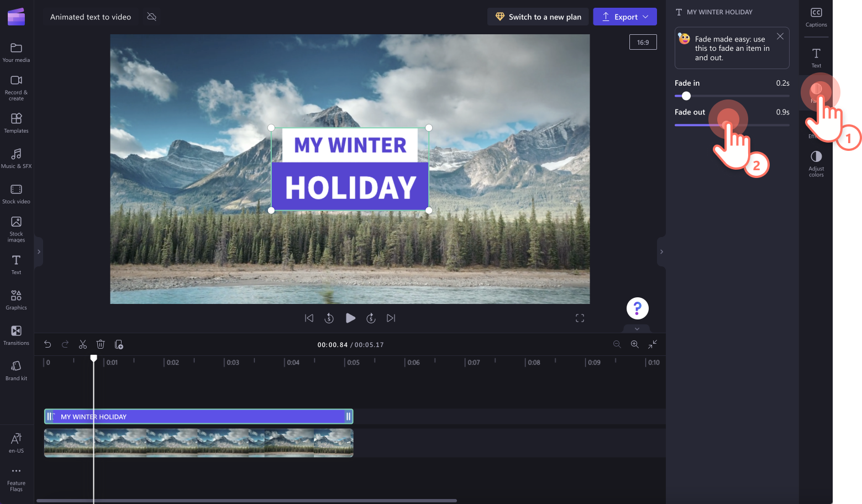Open the Stock images panel
The width and height of the screenshot is (862, 504).
16,228
